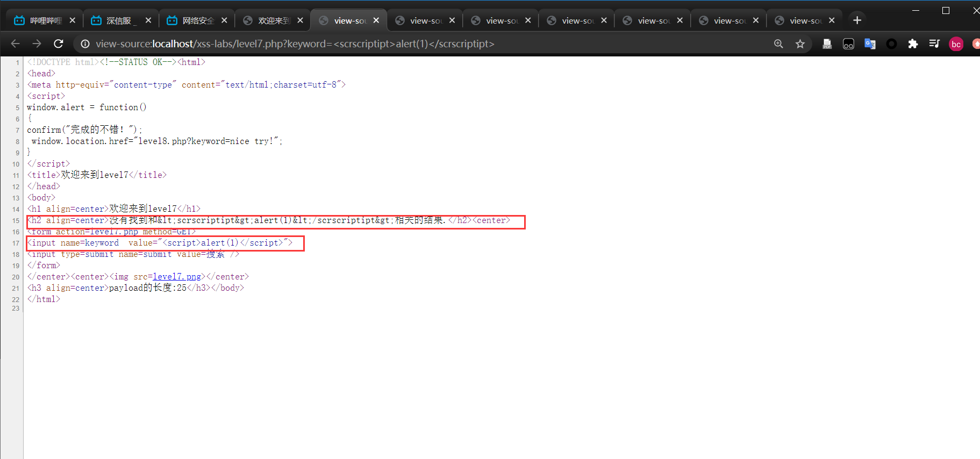Click the confirm("完成的不错！") line
This screenshot has height=459, width=980.
click(84, 130)
